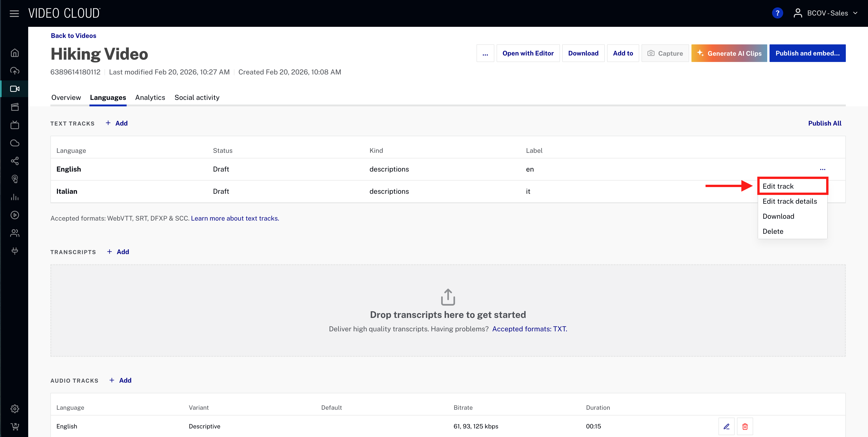Open the Syndication share icon in the sidebar
Viewport: 868px width, 437px height.
point(15,161)
